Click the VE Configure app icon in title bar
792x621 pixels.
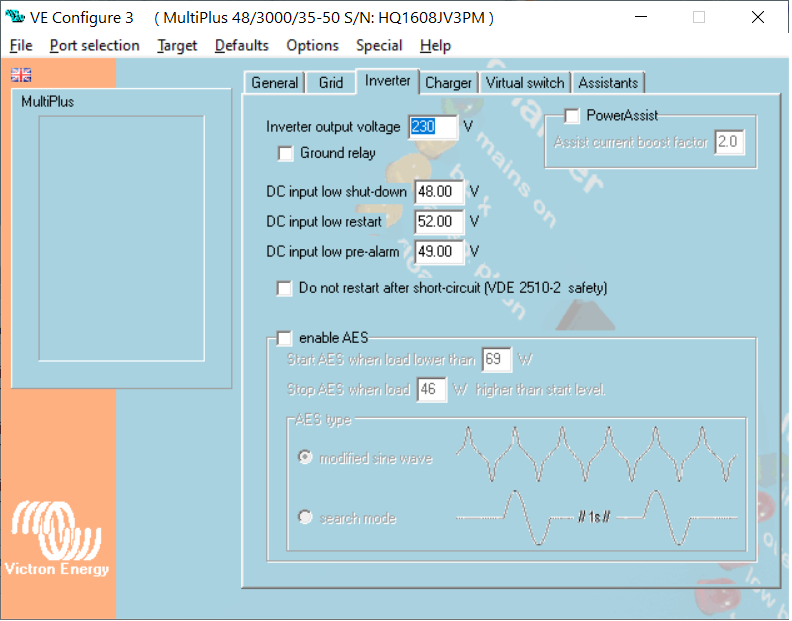[x=15, y=17]
